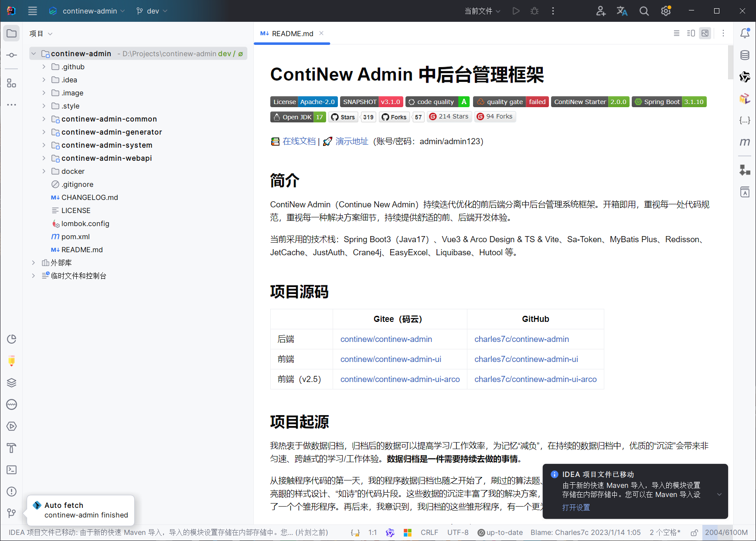Select the README.md editor tab
756x541 pixels.
pyautogui.click(x=292, y=34)
